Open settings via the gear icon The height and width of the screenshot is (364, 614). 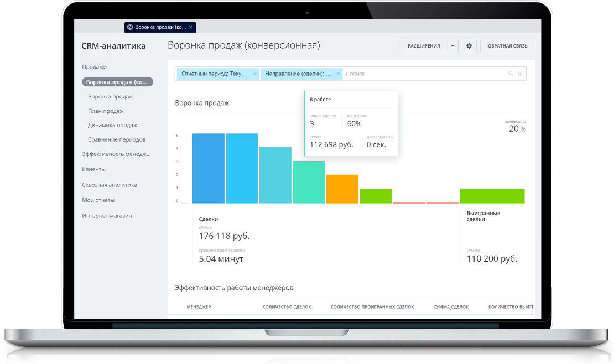tap(469, 46)
